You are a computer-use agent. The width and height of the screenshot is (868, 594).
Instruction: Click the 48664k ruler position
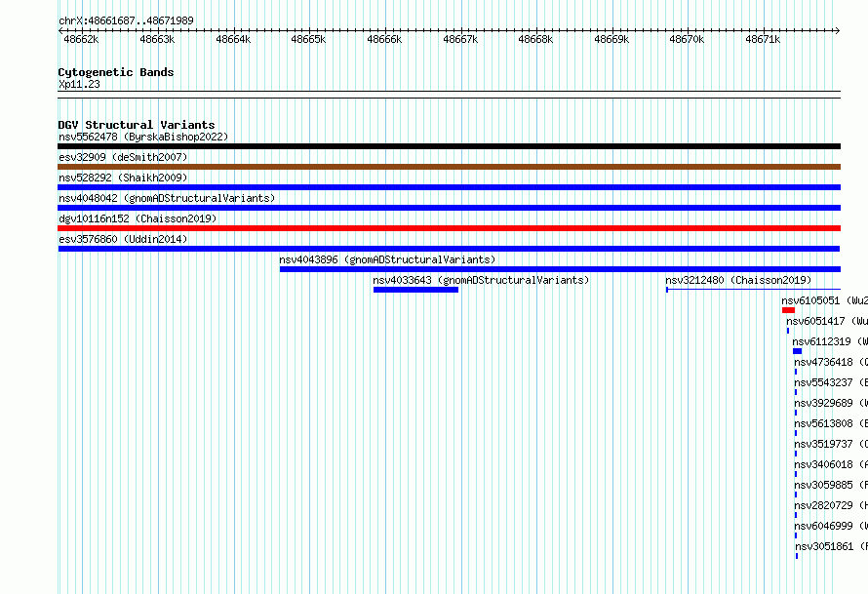[233, 39]
